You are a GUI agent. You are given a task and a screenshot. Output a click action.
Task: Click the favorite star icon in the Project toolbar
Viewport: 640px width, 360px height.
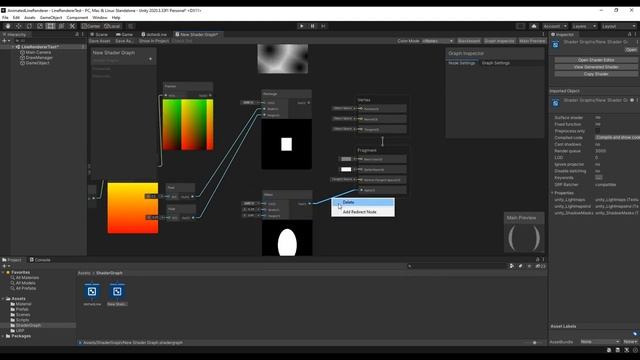(x=529, y=266)
